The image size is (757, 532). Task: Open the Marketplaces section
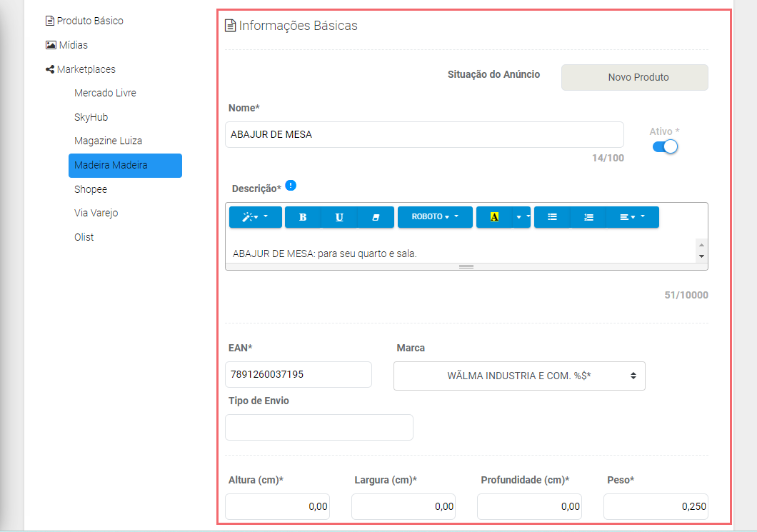click(81, 69)
